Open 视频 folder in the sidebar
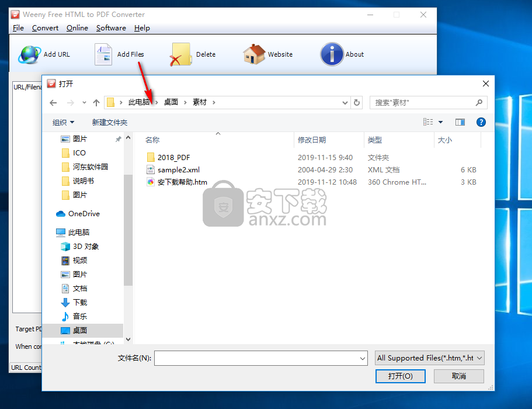 pos(80,261)
